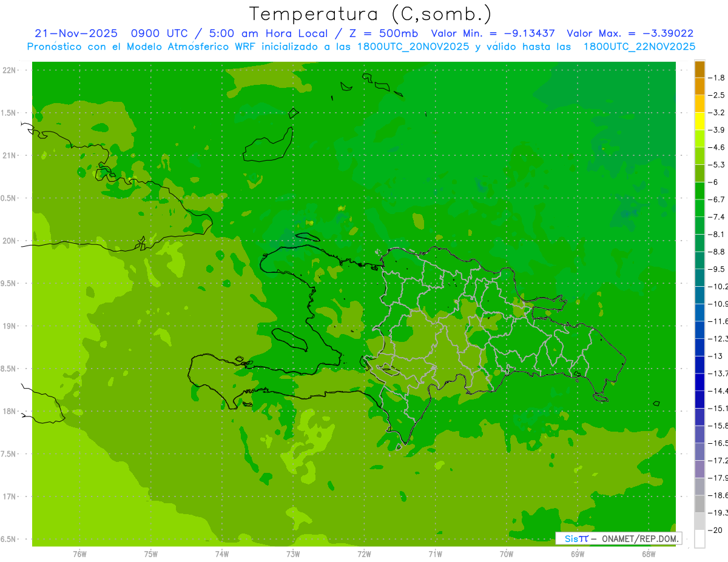728x562 pixels.
Task: Click the "-6" color bar label
Action: click(x=715, y=182)
